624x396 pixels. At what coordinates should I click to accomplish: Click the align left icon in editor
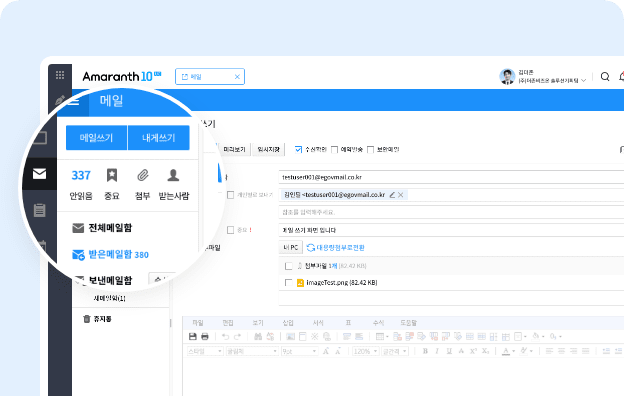coord(549,351)
